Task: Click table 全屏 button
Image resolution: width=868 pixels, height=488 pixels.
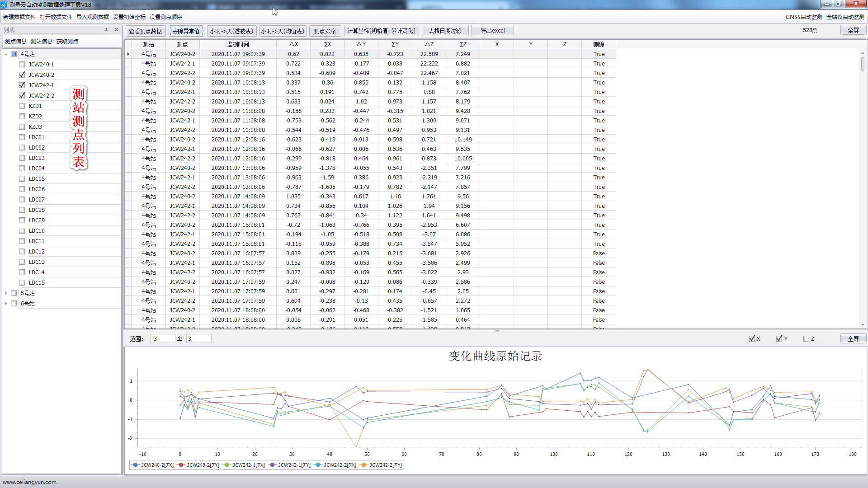Action: [x=853, y=31]
